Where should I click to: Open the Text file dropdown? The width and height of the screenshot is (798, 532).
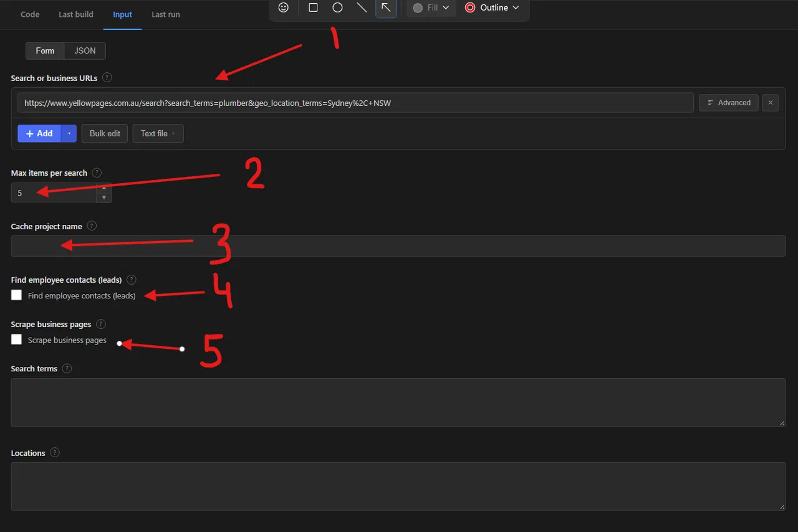158,133
